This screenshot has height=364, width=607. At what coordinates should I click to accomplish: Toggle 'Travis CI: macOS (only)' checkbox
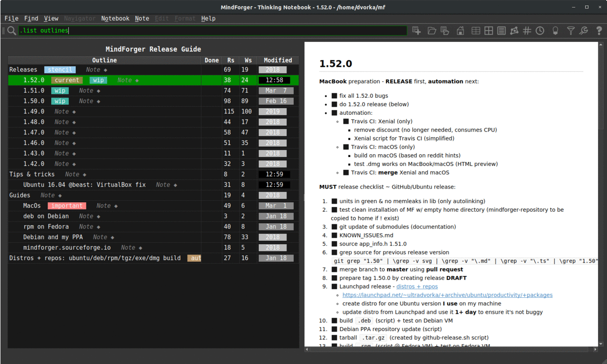(x=346, y=147)
